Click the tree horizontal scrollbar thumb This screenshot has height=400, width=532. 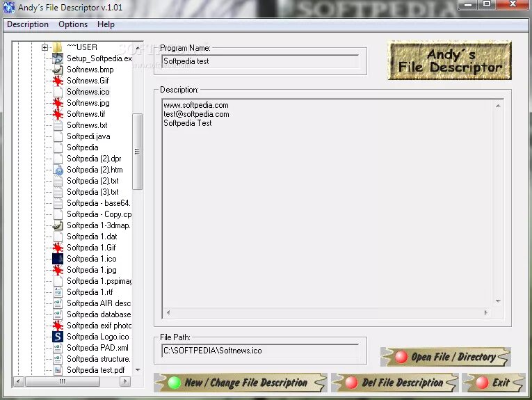pos(63,381)
